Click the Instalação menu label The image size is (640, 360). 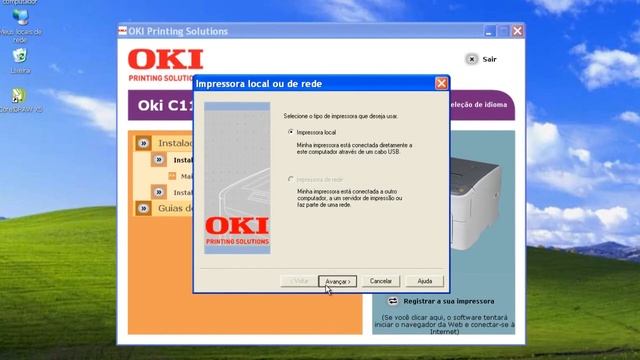[176, 143]
